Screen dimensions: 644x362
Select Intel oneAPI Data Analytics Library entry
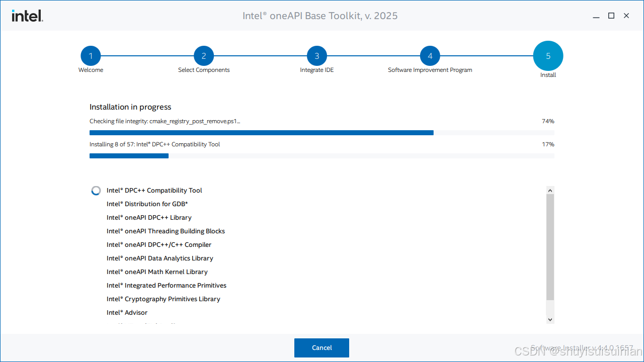[x=160, y=258]
